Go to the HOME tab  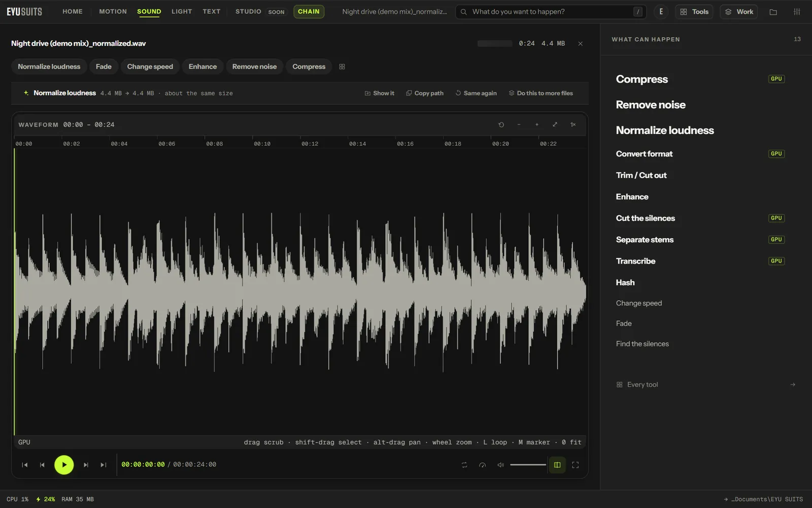[x=73, y=11]
